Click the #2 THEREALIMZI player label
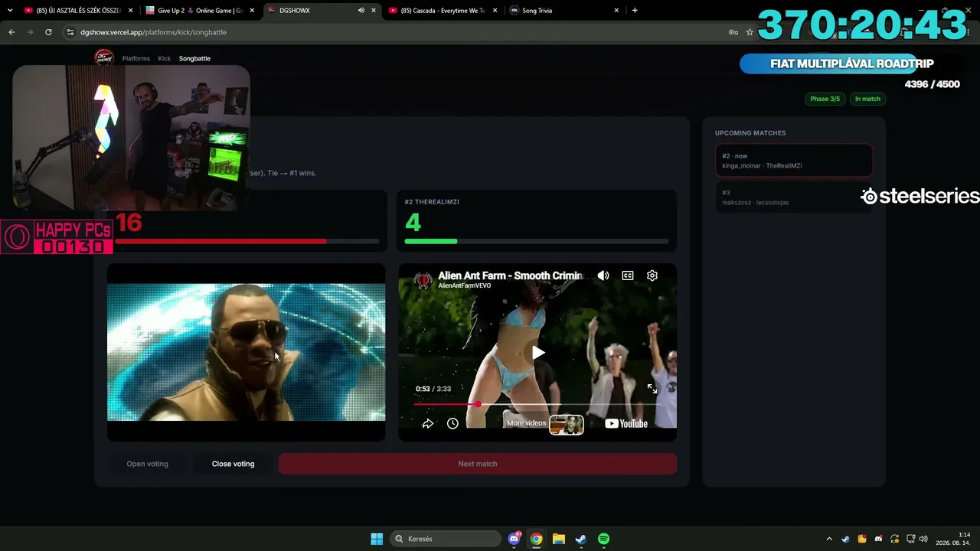980x551 pixels. point(432,202)
